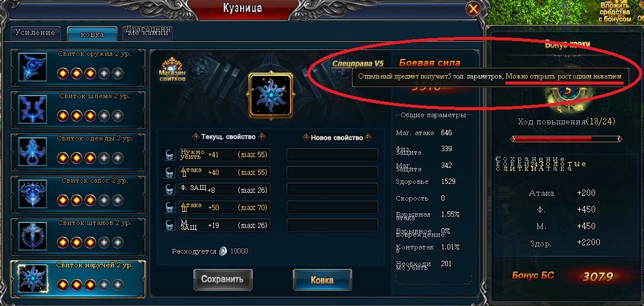644x306 pixels.
Task: Select the Свиток одежды 2 ур. scroll icon
Action: [33, 152]
